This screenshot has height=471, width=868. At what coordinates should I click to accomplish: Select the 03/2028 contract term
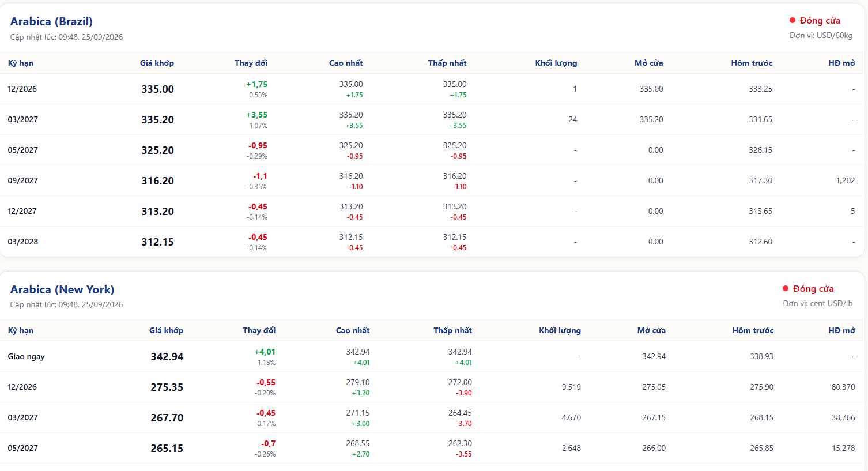coord(23,242)
